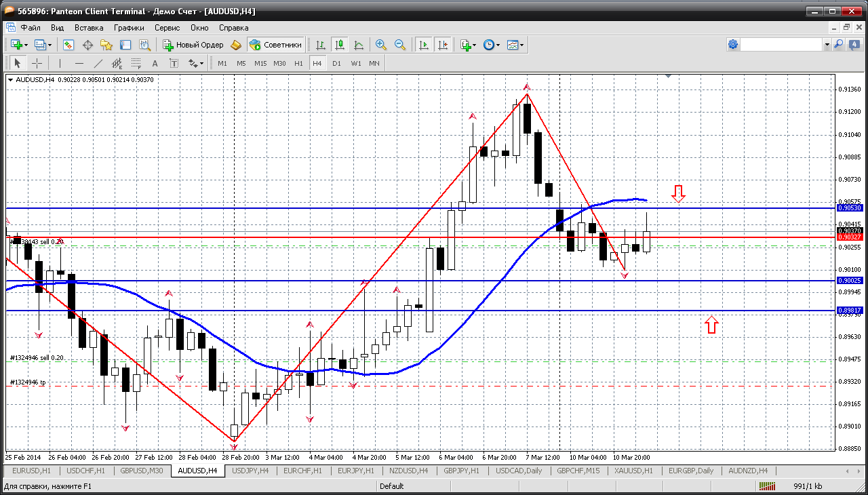Pick the Fibonacci retracement tool
The image size is (868, 495).
click(136, 64)
